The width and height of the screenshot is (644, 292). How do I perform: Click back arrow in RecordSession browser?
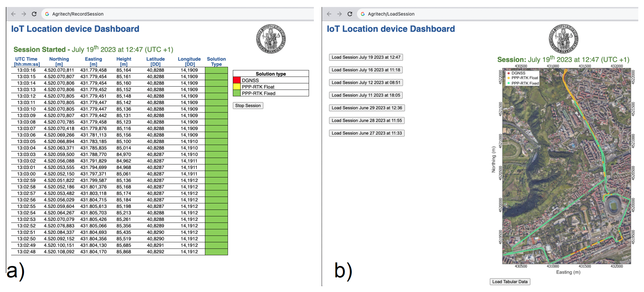(14, 14)
